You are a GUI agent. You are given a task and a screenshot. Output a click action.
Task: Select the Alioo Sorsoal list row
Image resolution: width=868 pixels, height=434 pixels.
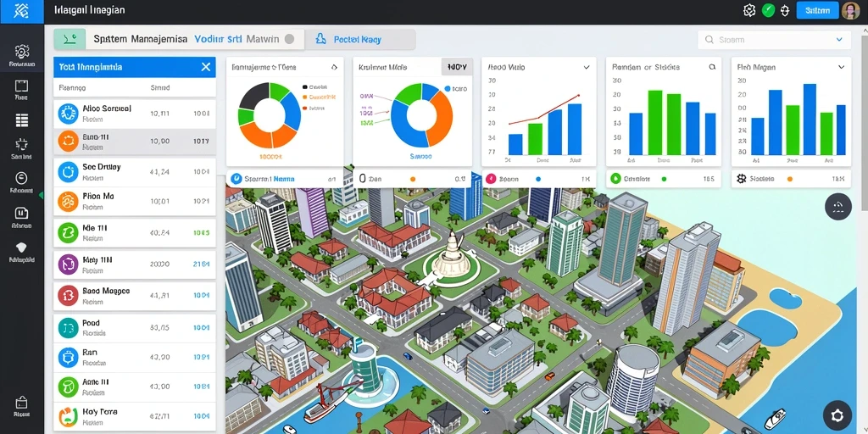[135, 113]
